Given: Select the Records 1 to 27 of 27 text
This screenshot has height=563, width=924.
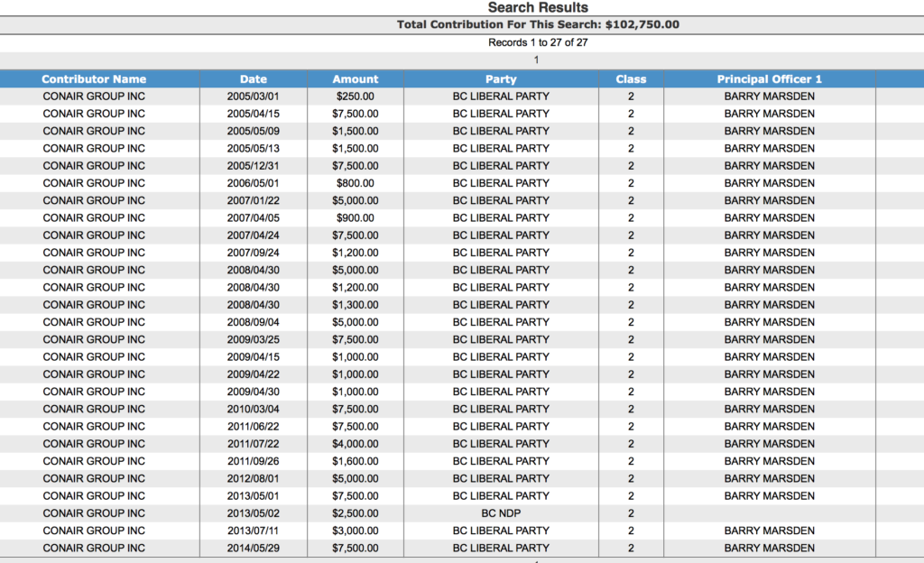Looking at the screenshot, I should click(538, 42).
